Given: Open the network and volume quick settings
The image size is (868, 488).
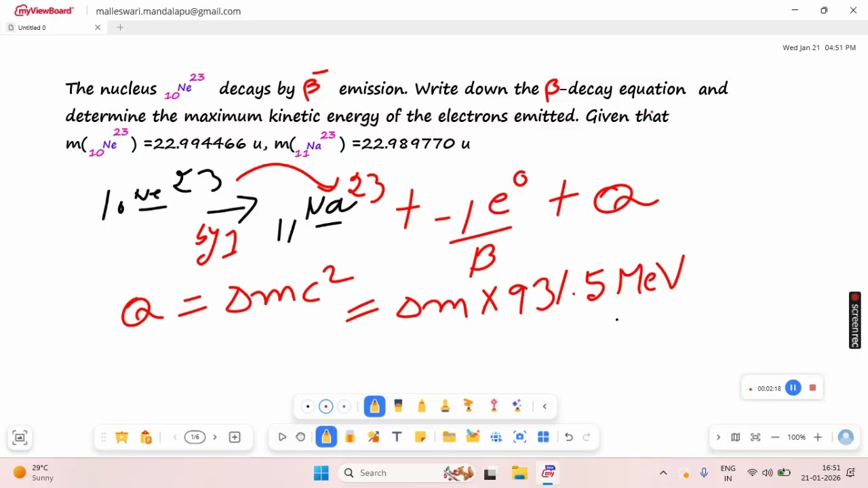Looking at the screenshot, I should [x=768, y=473].
